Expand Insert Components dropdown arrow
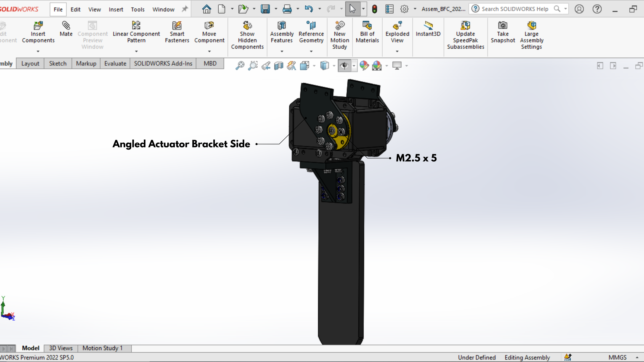Image resolution: width=644 pixels, height=362 pixels. (x=38, y=51)
